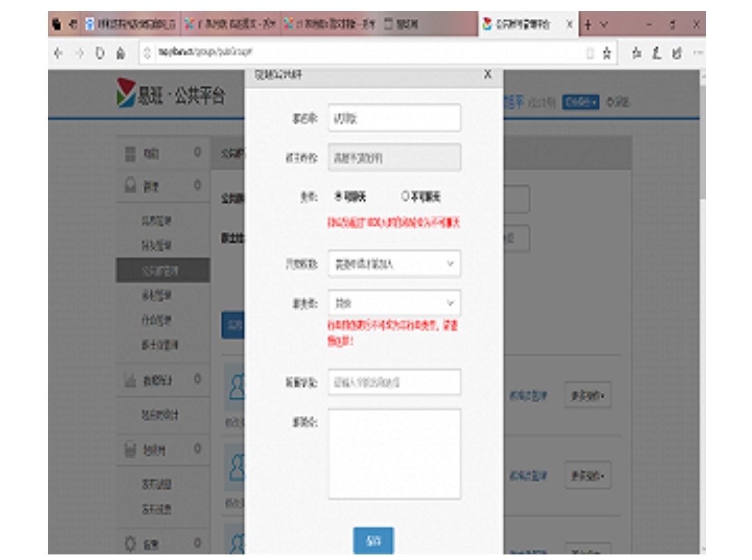Click the large group description text area
The width and height of the screenshot is (752, 560).
coord(394,453)
